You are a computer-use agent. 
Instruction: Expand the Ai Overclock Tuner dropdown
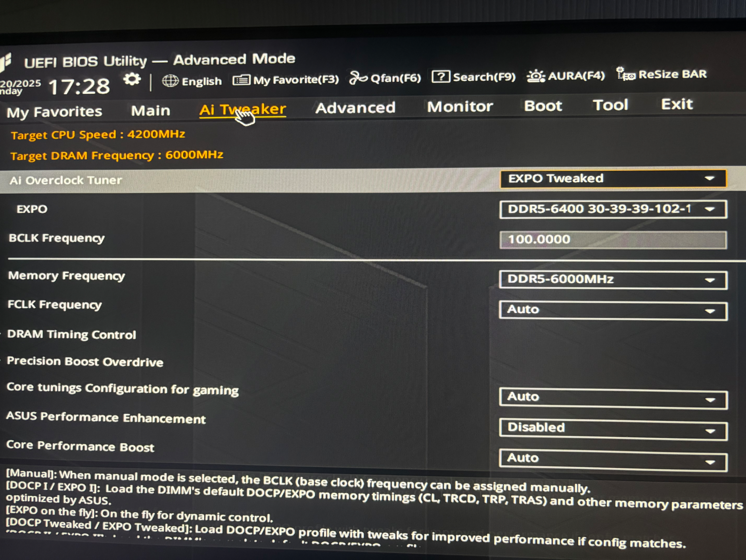point(613,178)
